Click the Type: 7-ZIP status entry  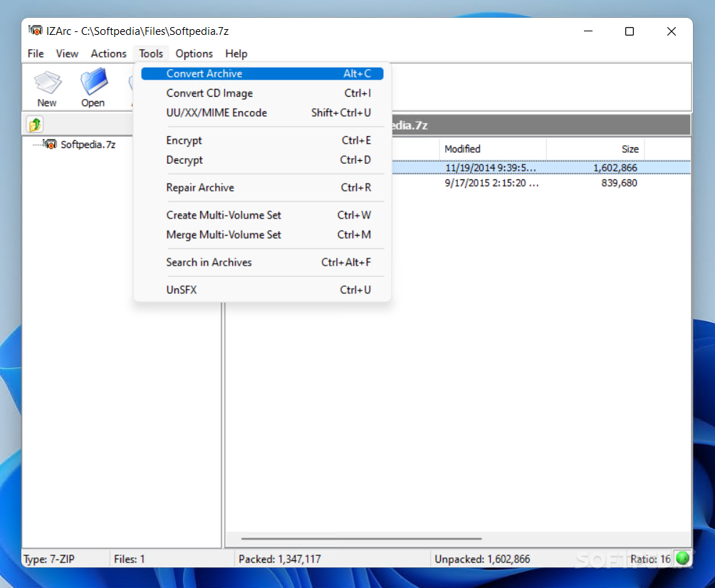(x=49, y=559)
